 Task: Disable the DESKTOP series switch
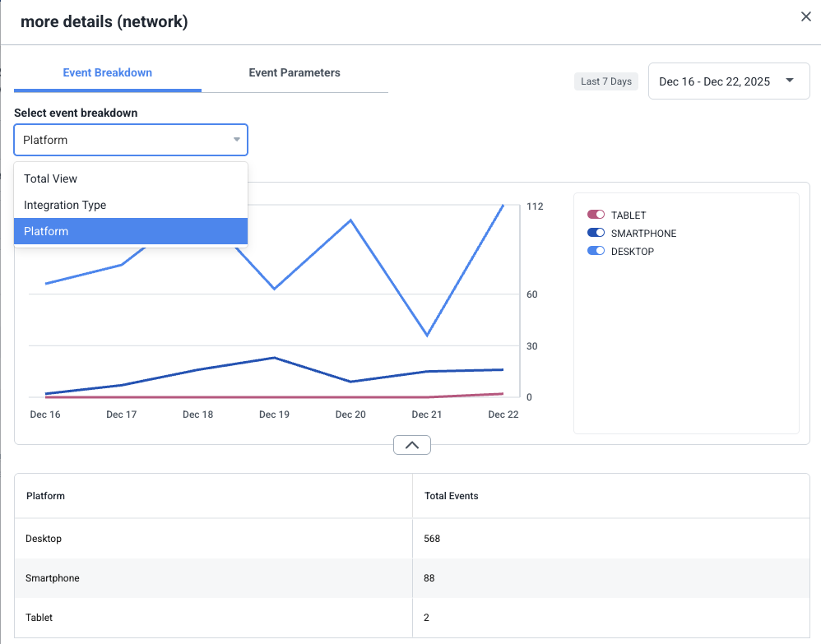[x=596, y=251]
